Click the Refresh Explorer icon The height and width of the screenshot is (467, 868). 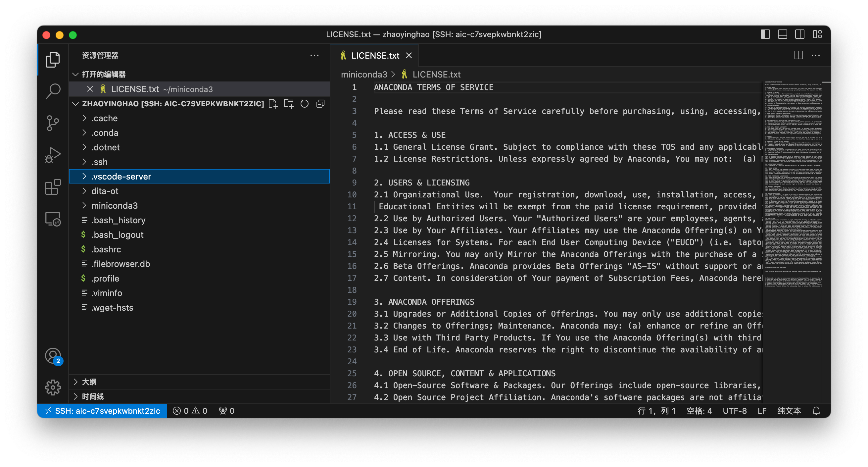pyautogui.click(x=305, y=104)
